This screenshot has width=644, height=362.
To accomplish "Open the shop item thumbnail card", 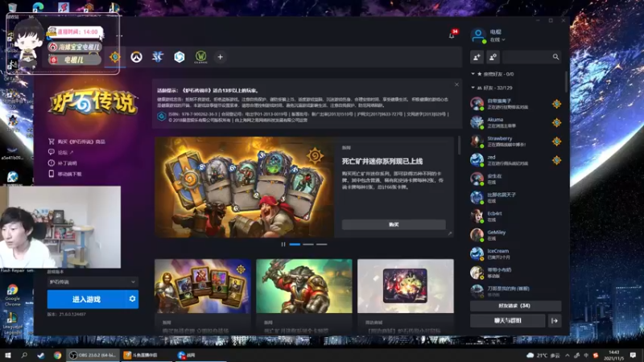I will pos(406,286).
